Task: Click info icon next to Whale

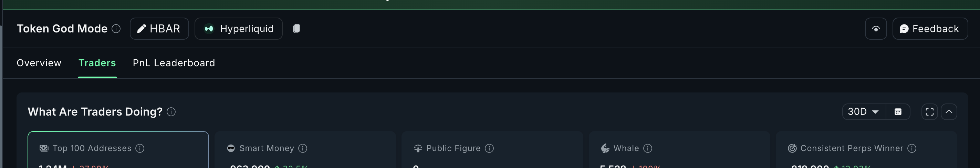Action: 647,148
